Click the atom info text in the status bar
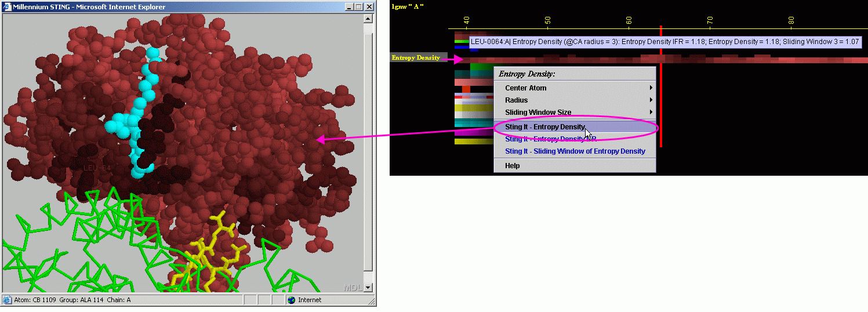The height and width of the screenshot is (312, 868). click(72, 300)
